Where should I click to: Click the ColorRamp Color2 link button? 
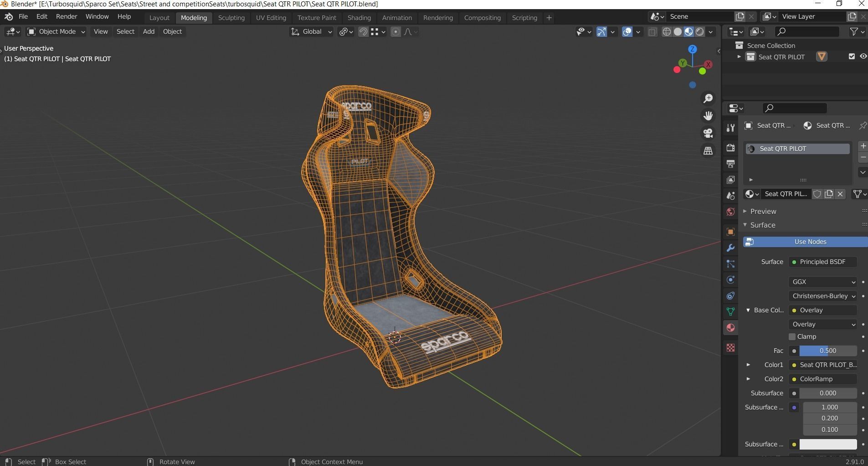click(x=823, y=379)
